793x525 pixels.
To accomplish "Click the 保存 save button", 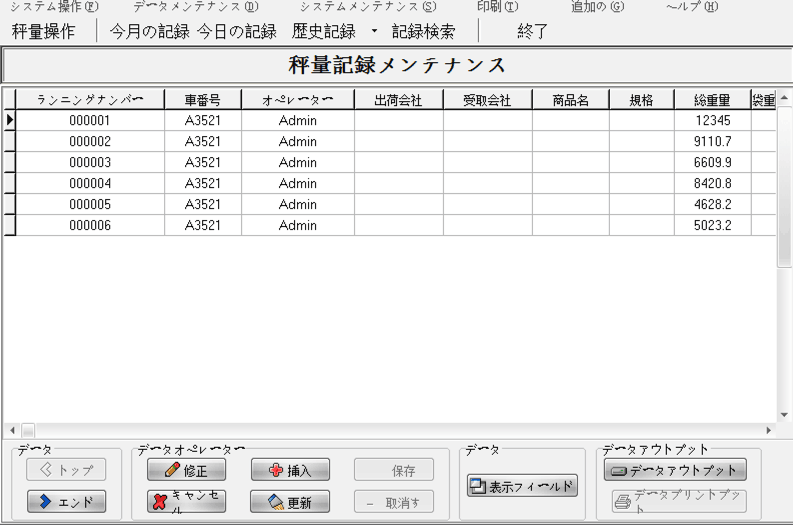I will pyautogui.click(x=394, y=470).
